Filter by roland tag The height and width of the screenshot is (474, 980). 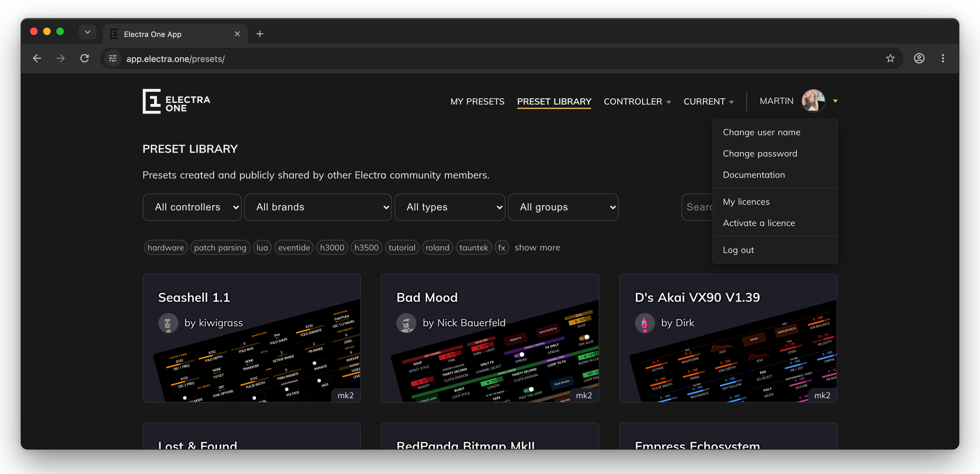point(437,248)
